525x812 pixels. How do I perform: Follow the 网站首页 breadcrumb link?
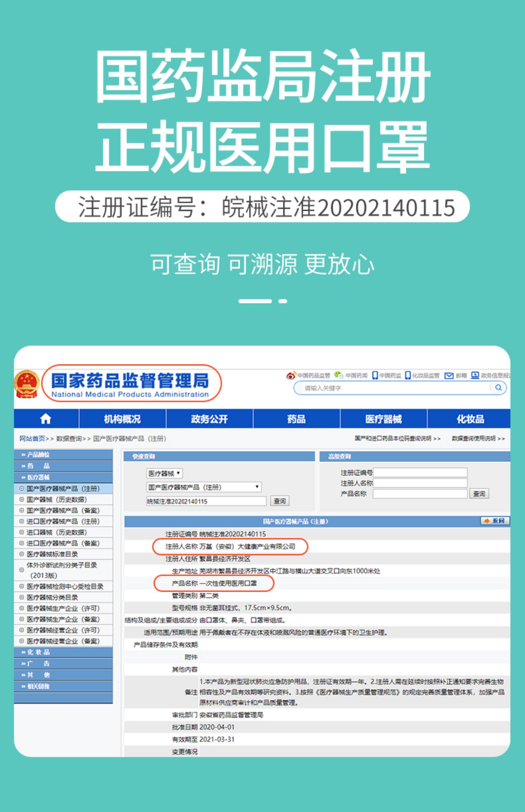coord(32,439)
